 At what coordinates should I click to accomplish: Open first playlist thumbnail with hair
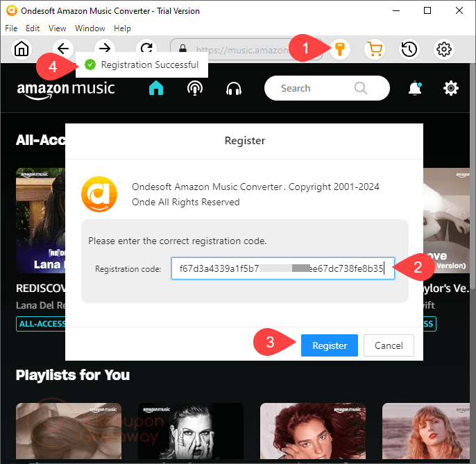coord(69,431)
